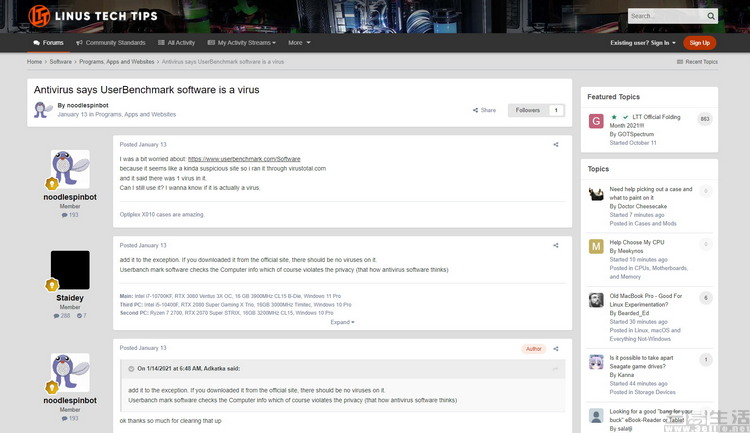Image resolution: width=750 pixels, height=433 pixels.
Task: Open Programs, Apps and Websites breadcrumb
Action: pos(117,62)
